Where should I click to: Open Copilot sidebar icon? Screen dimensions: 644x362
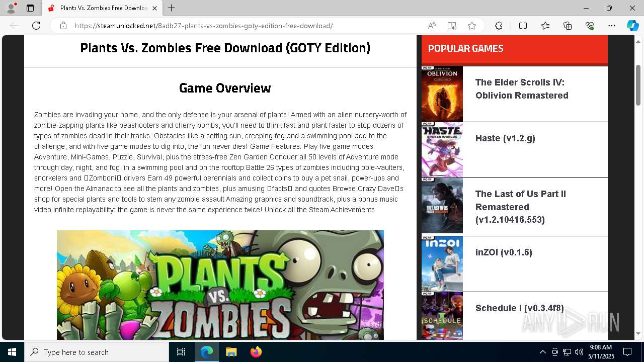pyautogui.click(x=632, y=26)
